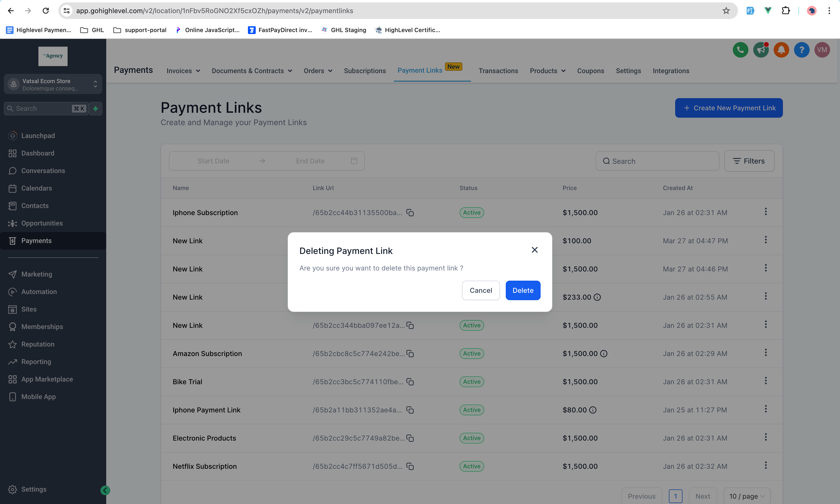Switch to the Transactions tab
Screen dimensions: 840x504
498,71
